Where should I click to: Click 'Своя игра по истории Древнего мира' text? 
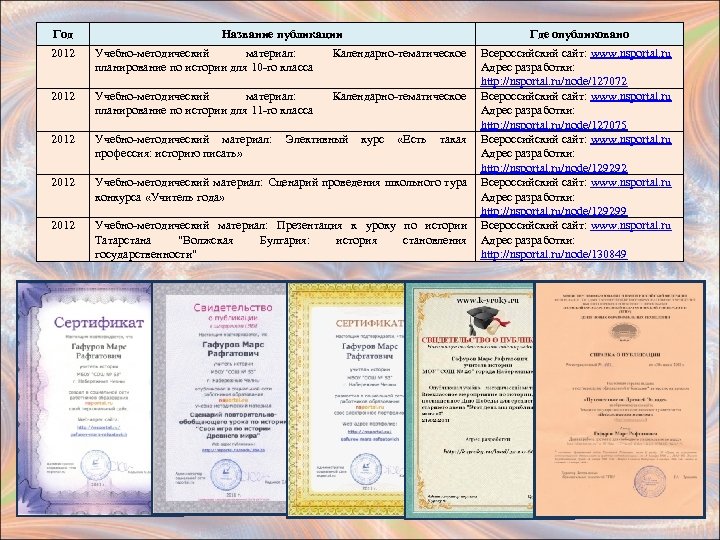click(233, 432)
